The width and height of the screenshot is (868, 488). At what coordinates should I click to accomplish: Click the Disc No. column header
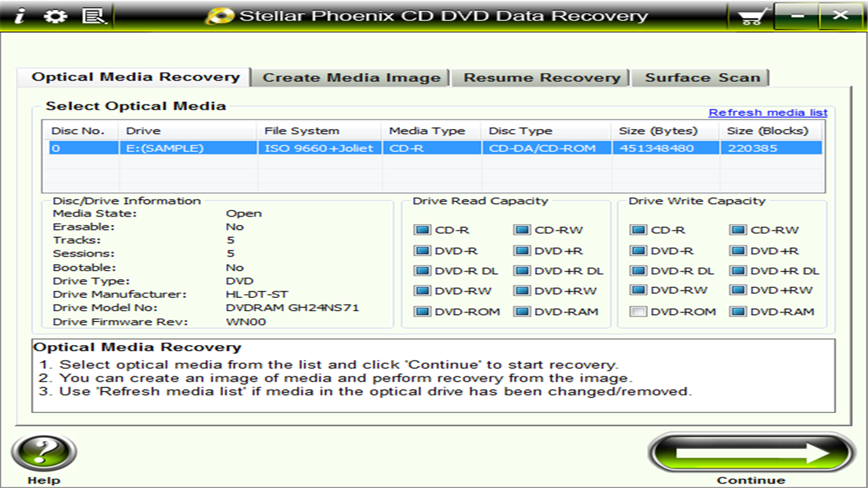pyautogui.click(x=81, y=131)
